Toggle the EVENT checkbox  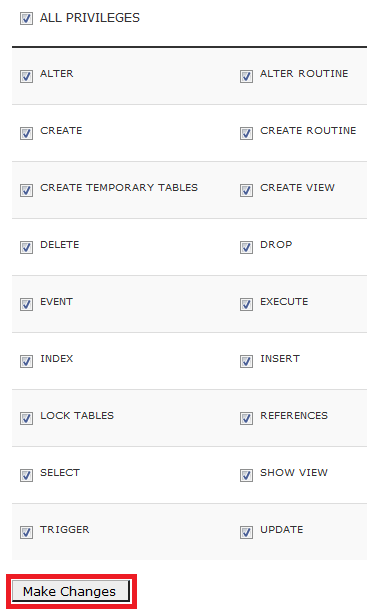click(x=26, y=304)
